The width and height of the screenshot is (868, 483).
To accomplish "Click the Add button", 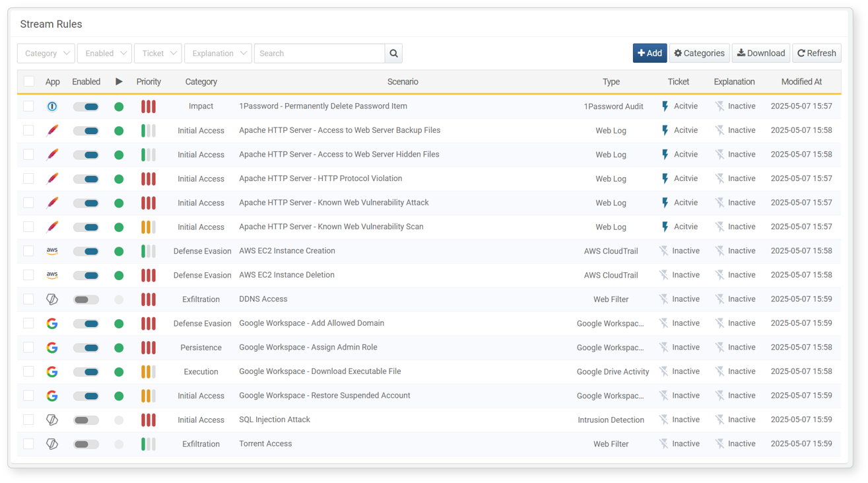I will (650, 54).
